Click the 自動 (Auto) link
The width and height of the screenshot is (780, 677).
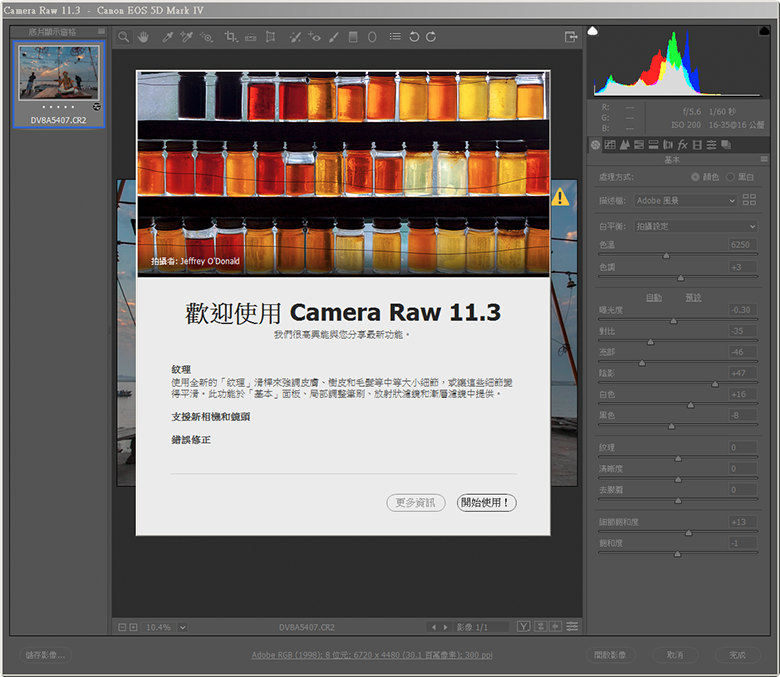click(654, 297)
